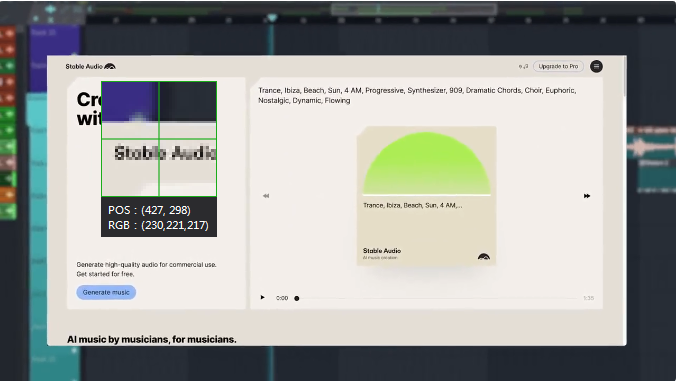Click the audio progress bar handle

[297, 298]
